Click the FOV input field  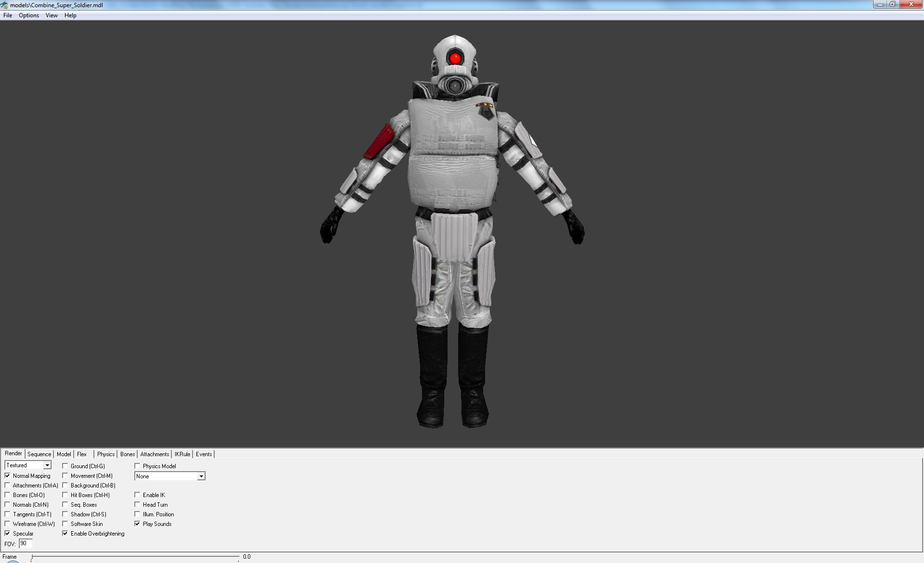click(26, 544)
